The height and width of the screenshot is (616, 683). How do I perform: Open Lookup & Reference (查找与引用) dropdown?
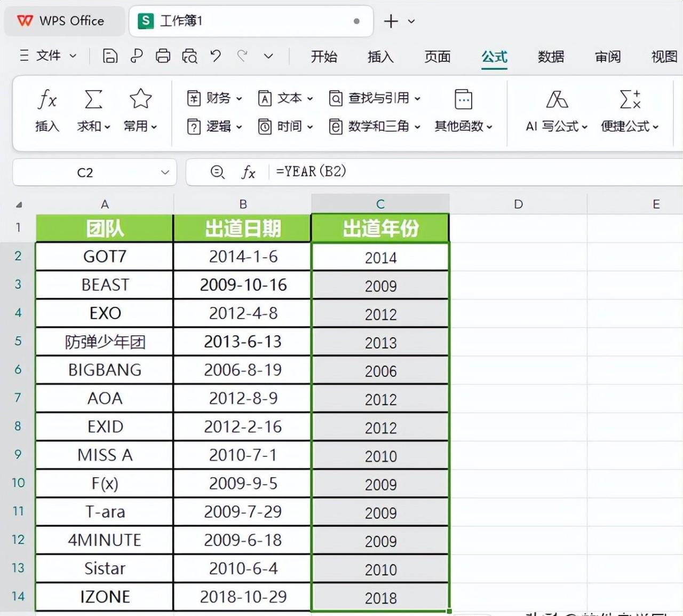click(375, 98)
